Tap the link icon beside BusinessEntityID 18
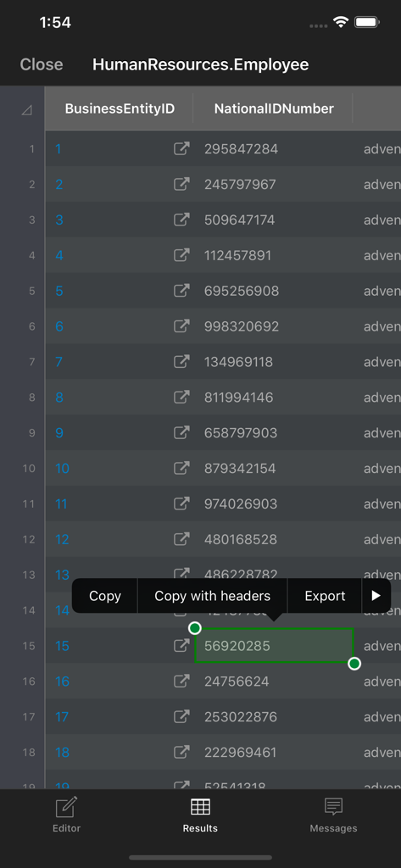Screen dimensions: 401x868 [181, 752]
